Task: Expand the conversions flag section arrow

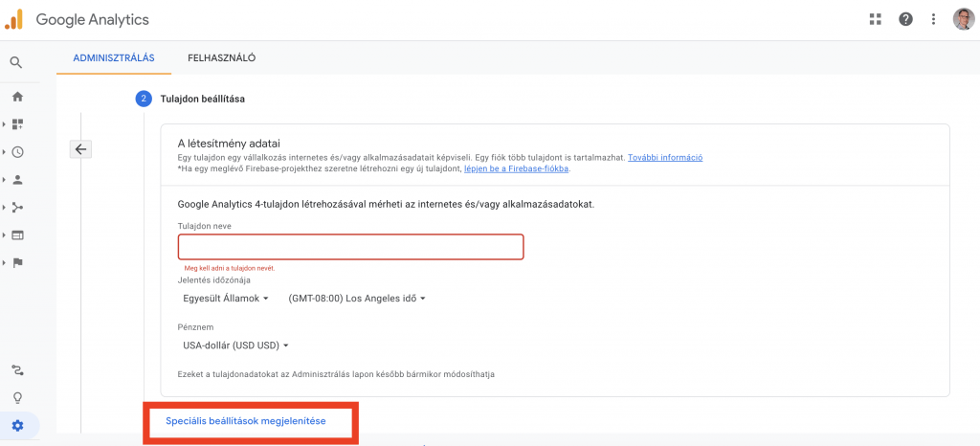Action: (x=5, y=263)
